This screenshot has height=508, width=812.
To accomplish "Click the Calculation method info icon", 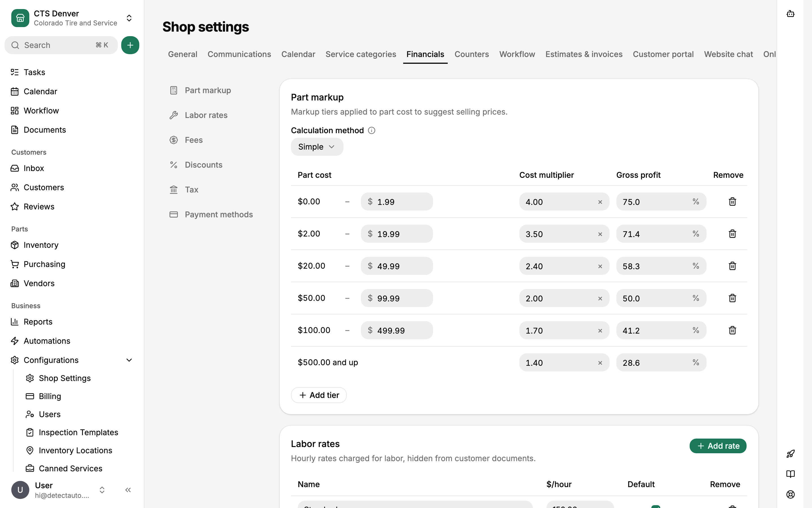I will [x=371, y=130].
